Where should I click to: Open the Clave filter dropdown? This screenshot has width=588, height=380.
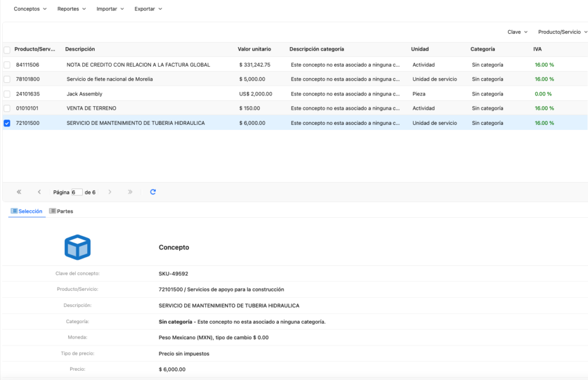(x=517, y=32)
